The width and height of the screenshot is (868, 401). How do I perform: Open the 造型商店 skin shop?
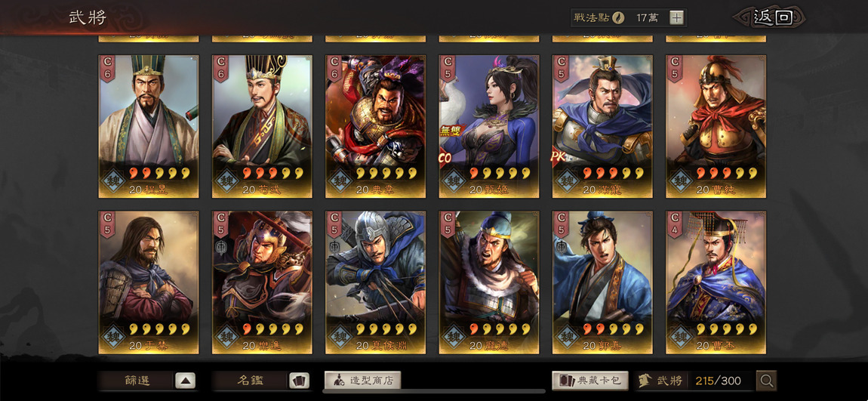[362, 381]
